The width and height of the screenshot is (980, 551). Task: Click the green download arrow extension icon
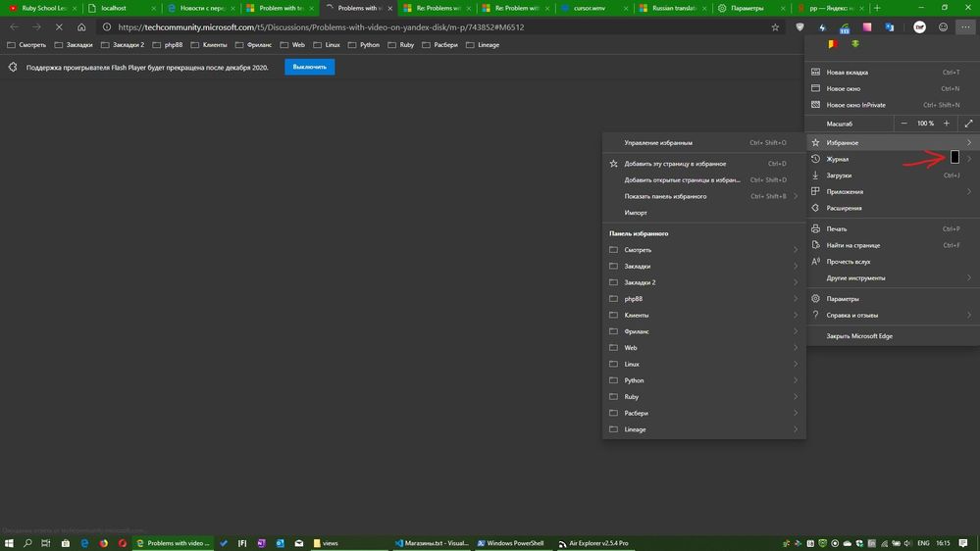(855, 44)
